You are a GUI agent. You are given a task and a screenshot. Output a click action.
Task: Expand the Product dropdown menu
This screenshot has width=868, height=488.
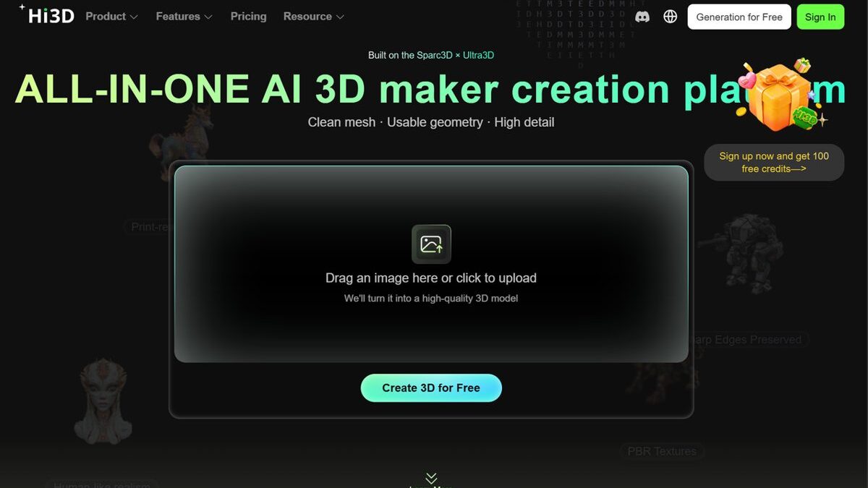click(111, 16)
